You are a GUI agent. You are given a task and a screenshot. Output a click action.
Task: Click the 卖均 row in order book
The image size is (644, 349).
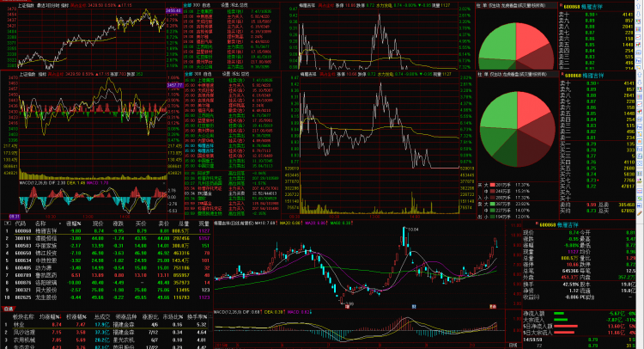pyautogui.click(x=597, y=205)
